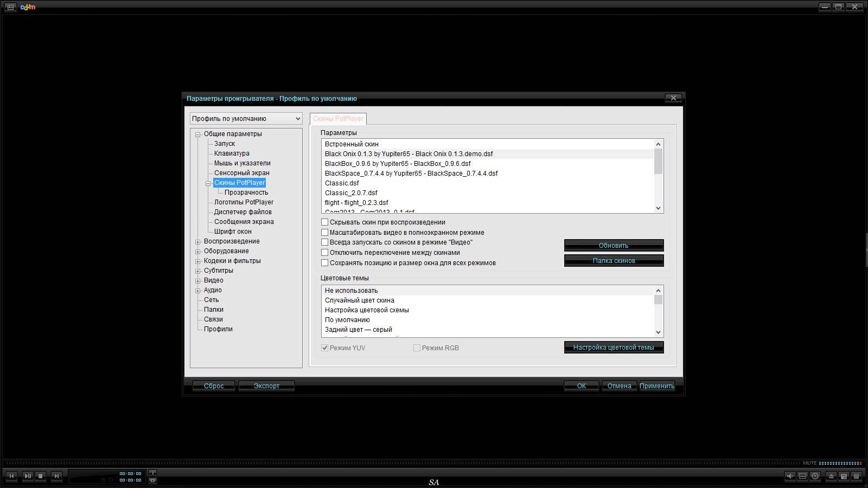This screenshot has height=488, width=868.
Task: Select 'Встроенный скин' in skin list
Action: pyautogui.click(x=488, y=144)
